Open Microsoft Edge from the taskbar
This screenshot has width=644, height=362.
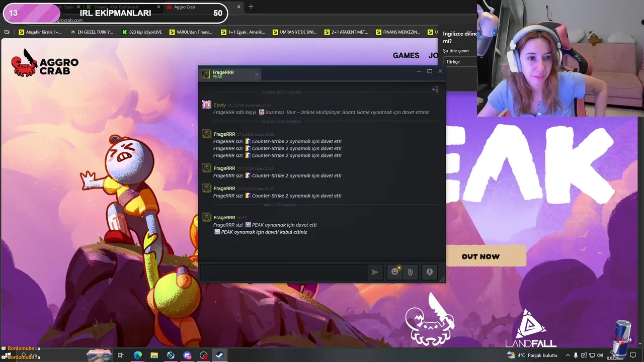point(137,355)
